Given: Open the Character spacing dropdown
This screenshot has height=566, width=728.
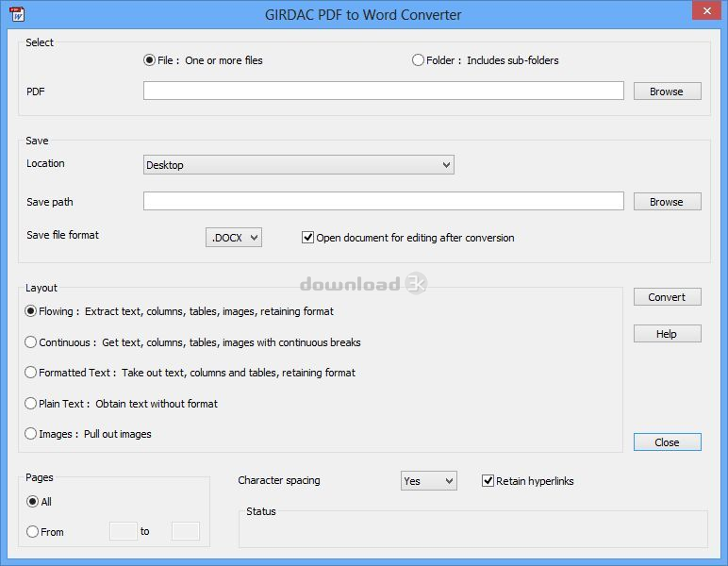Looking at the screenshot, I should 428,481.
